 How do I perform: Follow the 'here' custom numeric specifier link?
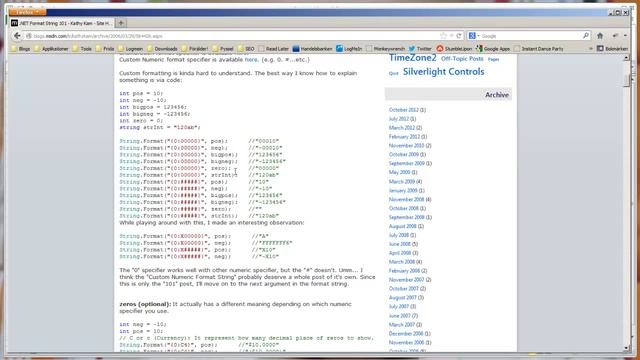[251, 60]
